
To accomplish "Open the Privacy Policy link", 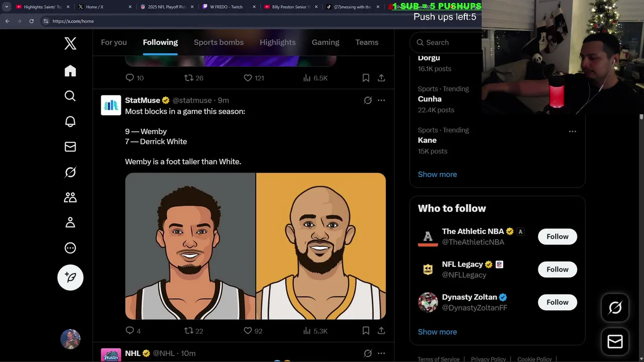I will click(489, 359).
